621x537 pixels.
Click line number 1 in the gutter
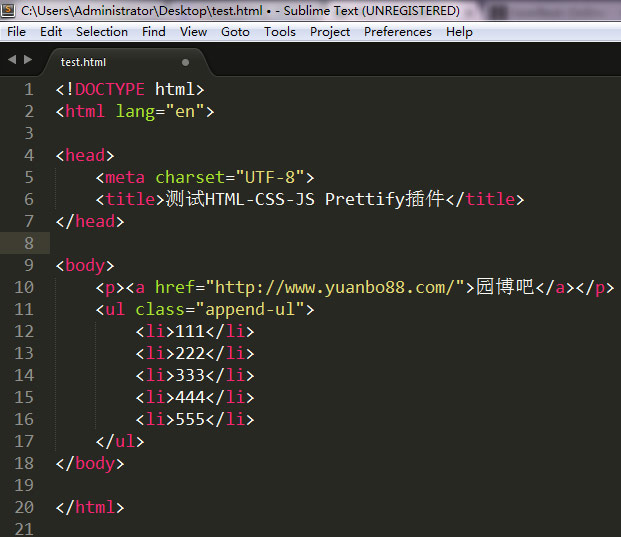click(29, 90)
